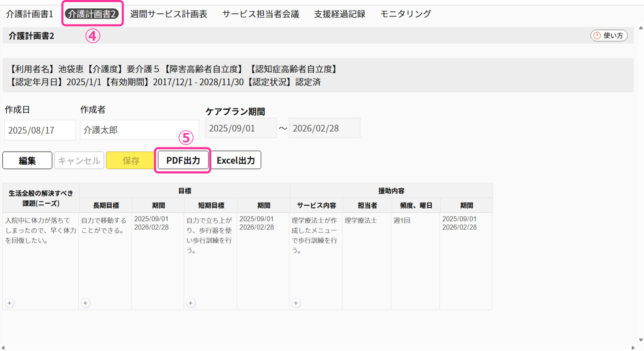
Task: Switch to モニタリング tab
Action: [x=406, y=14]
